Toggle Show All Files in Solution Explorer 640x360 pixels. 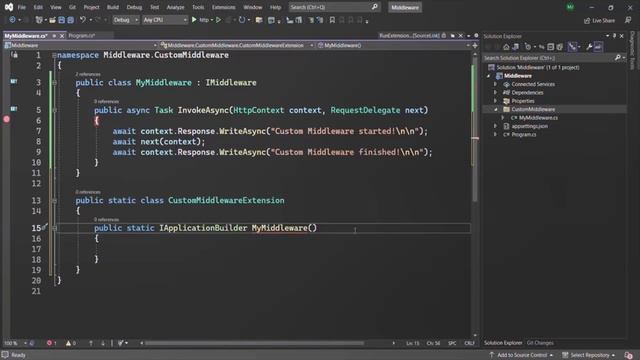(x=560, y=47)
